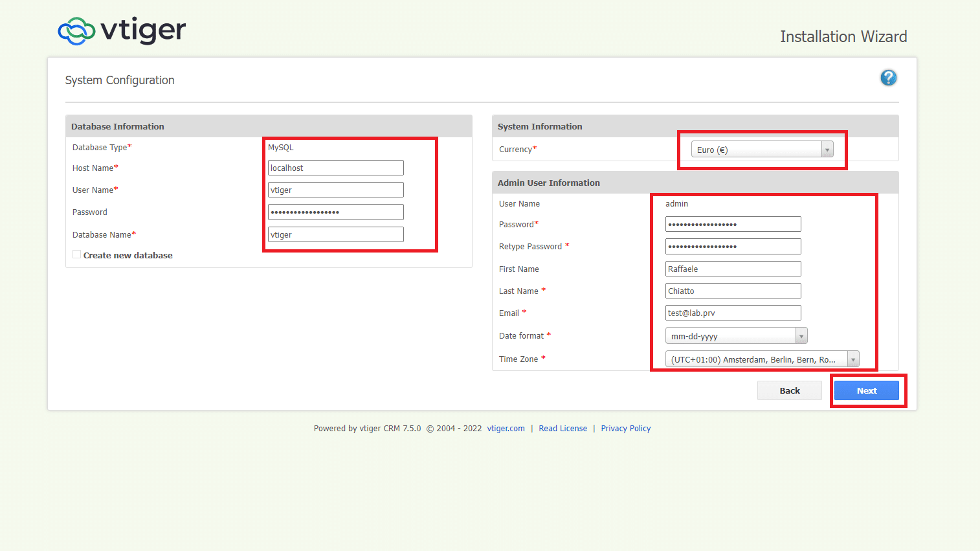Click the 'Powered by vtiger CRM 7.5.0' text
Viewport: 980px width, 551px height.
point(367,429)
